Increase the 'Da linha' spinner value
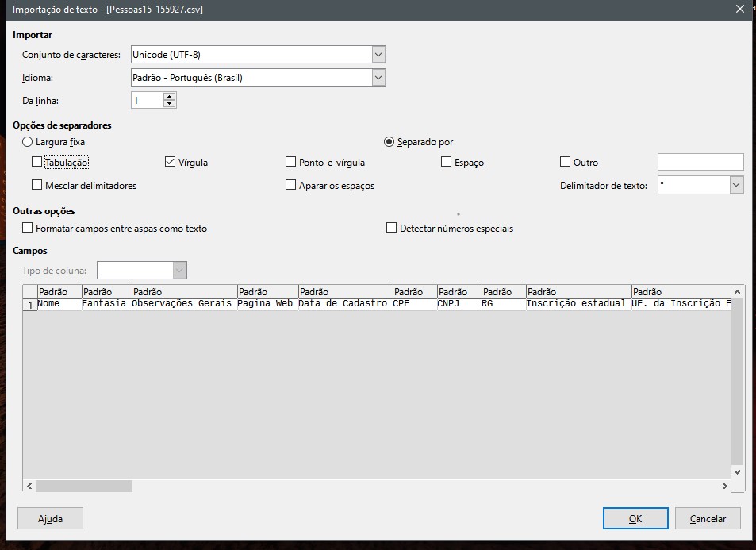 pyautogui.click(x=169, y=97)
